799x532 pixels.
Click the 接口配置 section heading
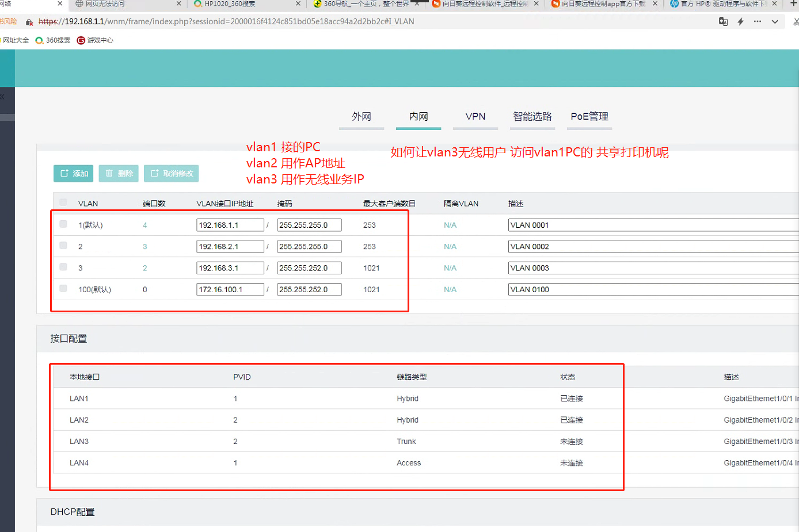tap(69, 339)
